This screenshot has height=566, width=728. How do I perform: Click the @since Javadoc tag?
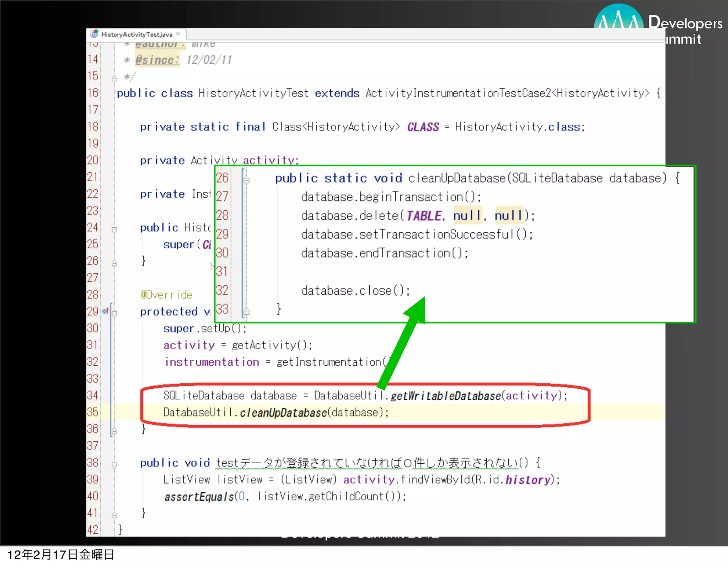[157, 60]
